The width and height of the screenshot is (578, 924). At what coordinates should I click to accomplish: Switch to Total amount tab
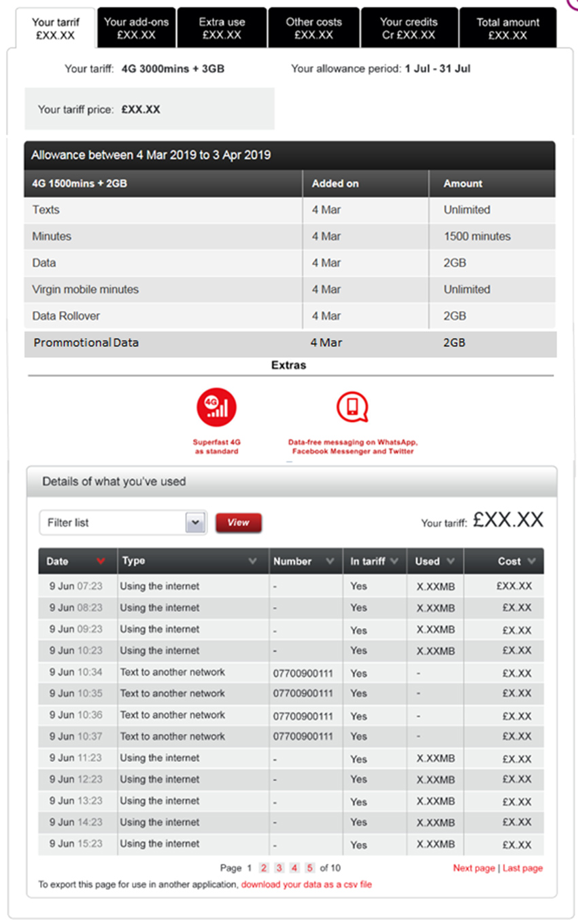click(x=508, y=28)
